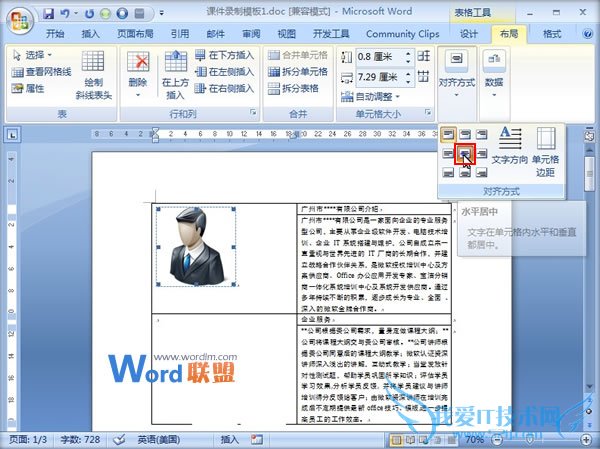600x449 pixels.
Task: Click the 绘制斜线表头 icon
Action: [x=93, y=75]
